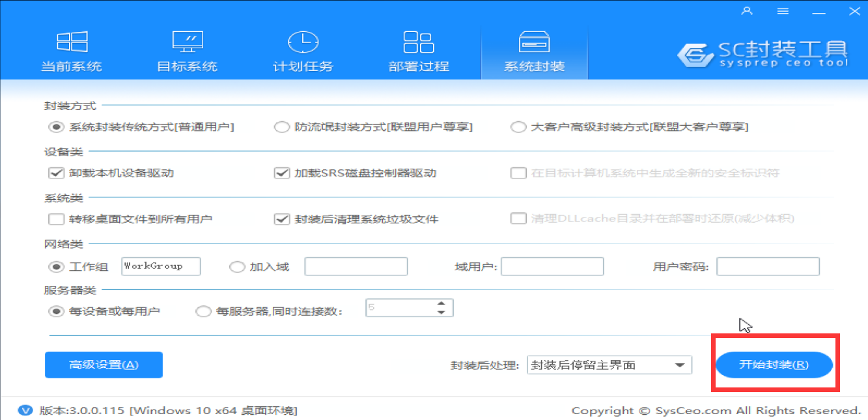Open the hamburger menu icon in title bar
Screen dimensions: 868x420
tap(783, 11)
